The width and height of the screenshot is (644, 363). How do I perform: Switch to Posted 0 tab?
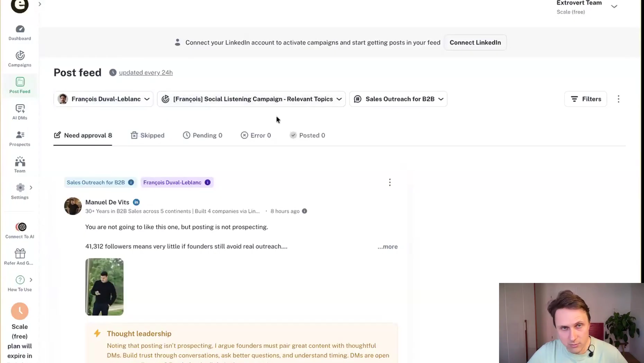tap(307, 135)
